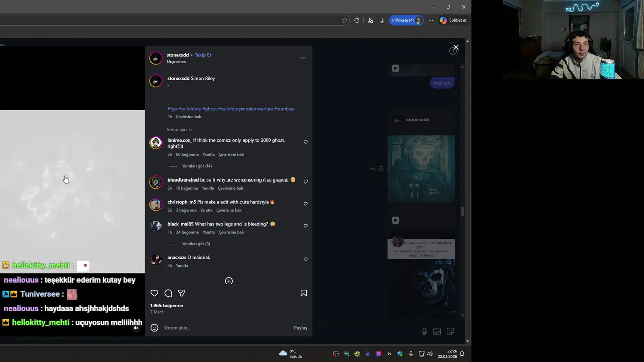Like black_mai85 comment
This screenshot has height=362, width=644.
(x=306, y=226)
